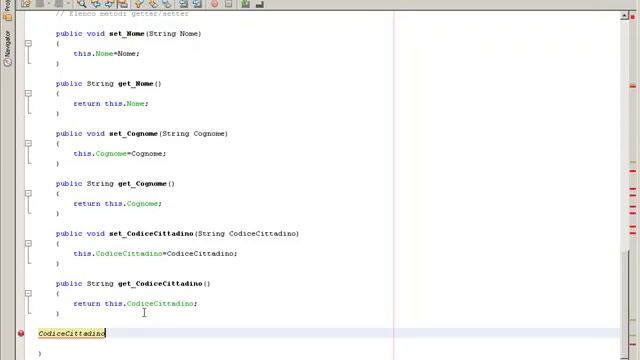Click the set_Nome method name
Viewport: 640px width, 360px height.
click(127, 33)
